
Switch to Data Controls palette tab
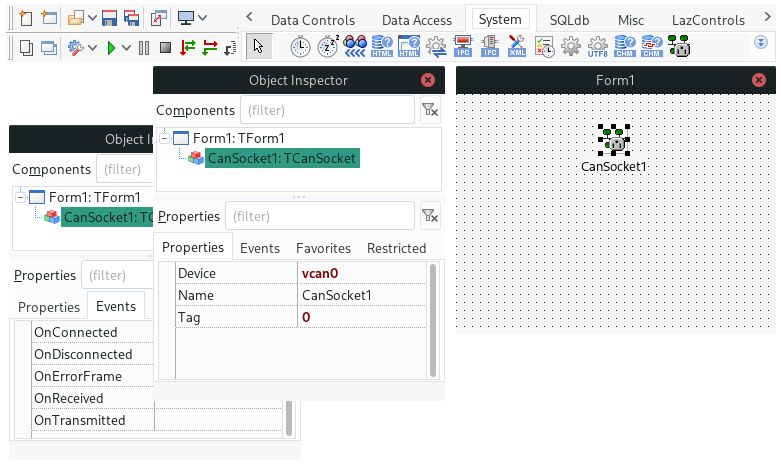point(313,20)
